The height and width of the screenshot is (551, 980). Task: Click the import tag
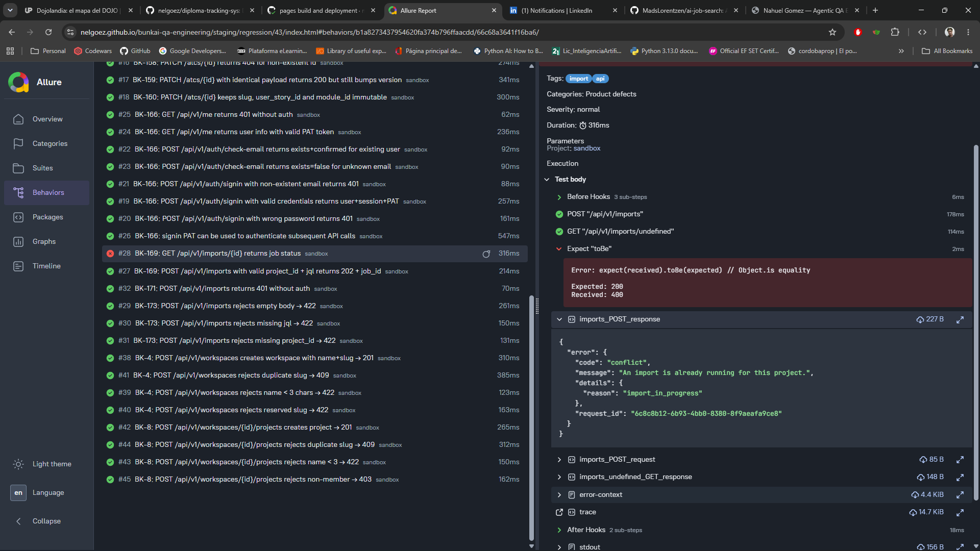coord(578,79)
